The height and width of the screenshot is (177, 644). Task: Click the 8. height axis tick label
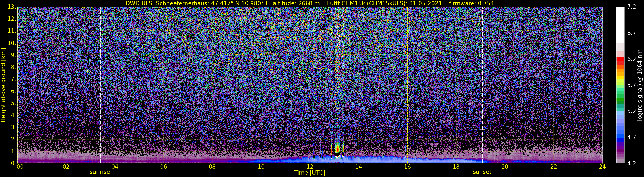(13, 67)
